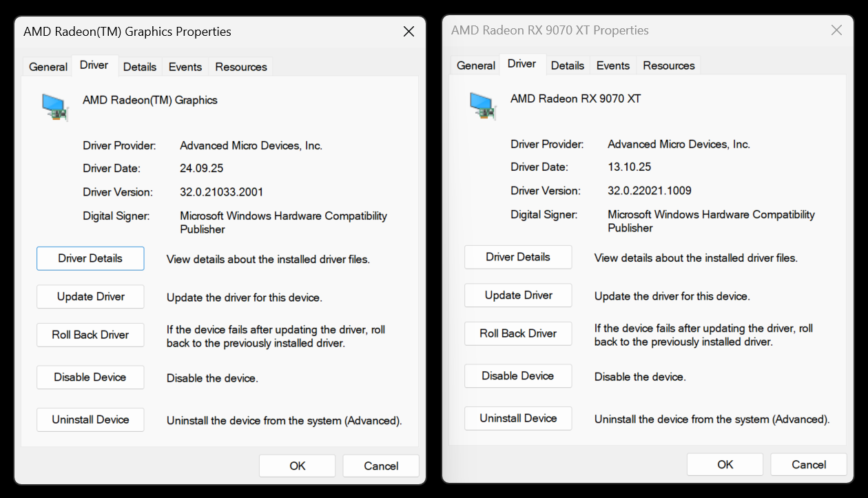This screenshot has width=868, height=498.
Task: Select Driver tab in Radeon(TM) Graphics Properties
Action: click(x=94, y=65)
